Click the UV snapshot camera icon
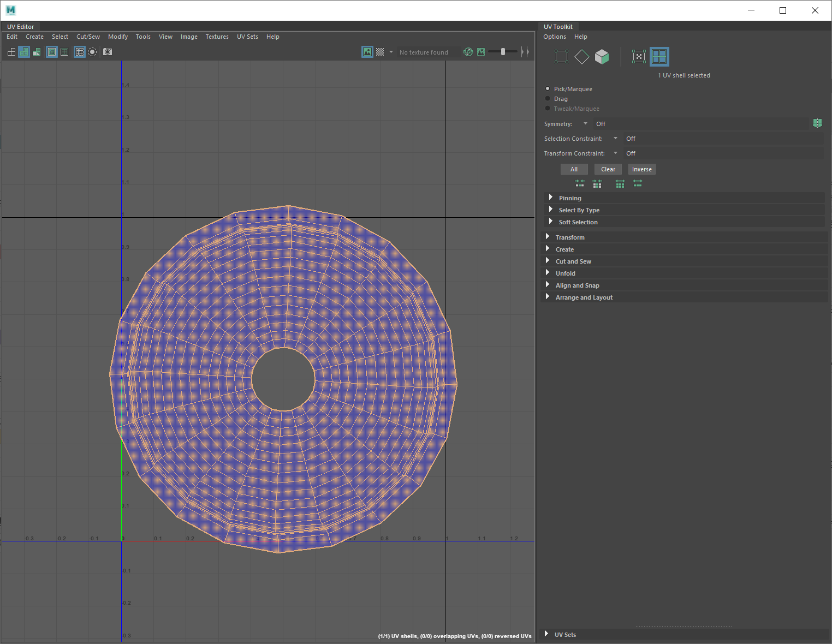The image size is (832, 644). [108, 52]
